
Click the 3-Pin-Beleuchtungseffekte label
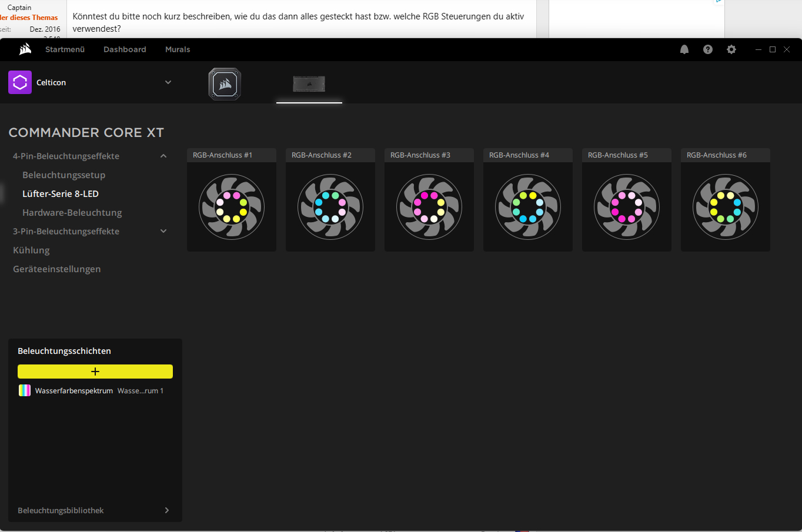click(66, 231)
